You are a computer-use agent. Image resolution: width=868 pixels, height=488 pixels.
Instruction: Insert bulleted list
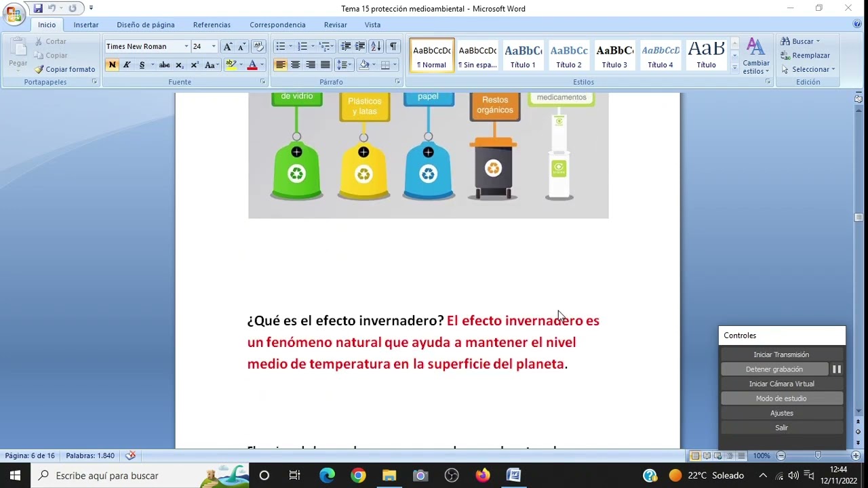[280, 47]
